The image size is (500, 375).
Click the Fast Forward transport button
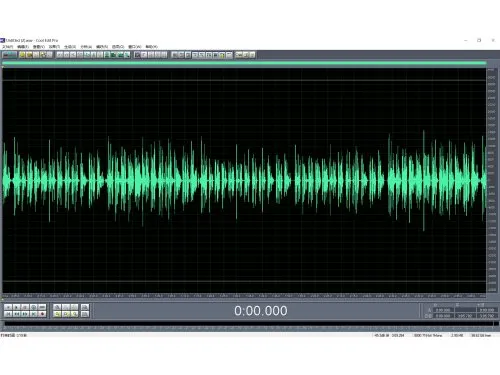click(25, 314)
